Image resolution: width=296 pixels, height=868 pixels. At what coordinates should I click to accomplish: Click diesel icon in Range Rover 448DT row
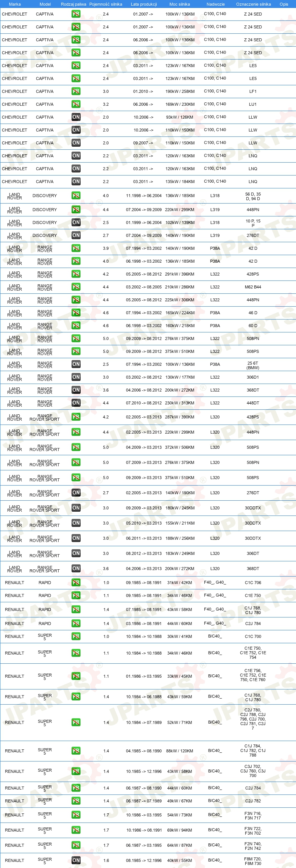(76, 403)
